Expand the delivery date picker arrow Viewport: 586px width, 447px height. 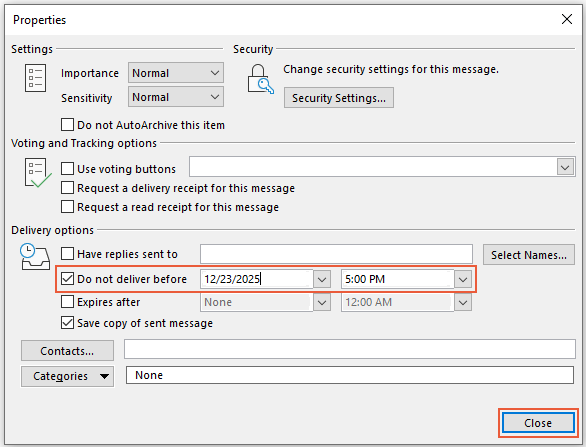(322, 279)
